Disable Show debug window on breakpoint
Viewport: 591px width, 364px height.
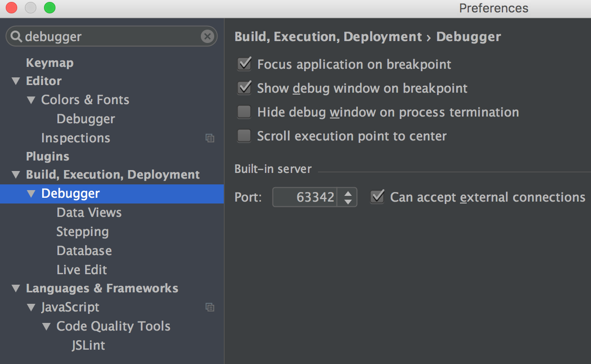pyautogui.click(x=244, y=88)
